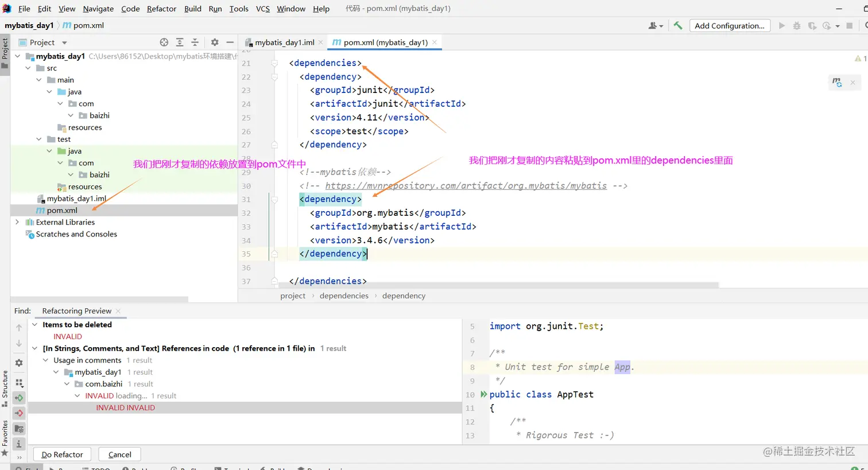Image resolution: width=868 pixels, height=470 pixels.
Task: Hide Project panel with minus icon
Action: [x=230, y=42]
